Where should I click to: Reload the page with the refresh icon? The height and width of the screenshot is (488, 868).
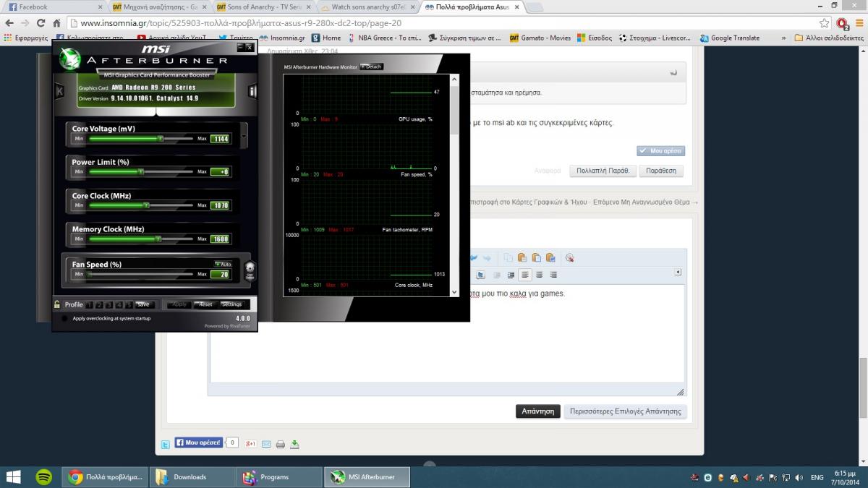pos(41,23)
